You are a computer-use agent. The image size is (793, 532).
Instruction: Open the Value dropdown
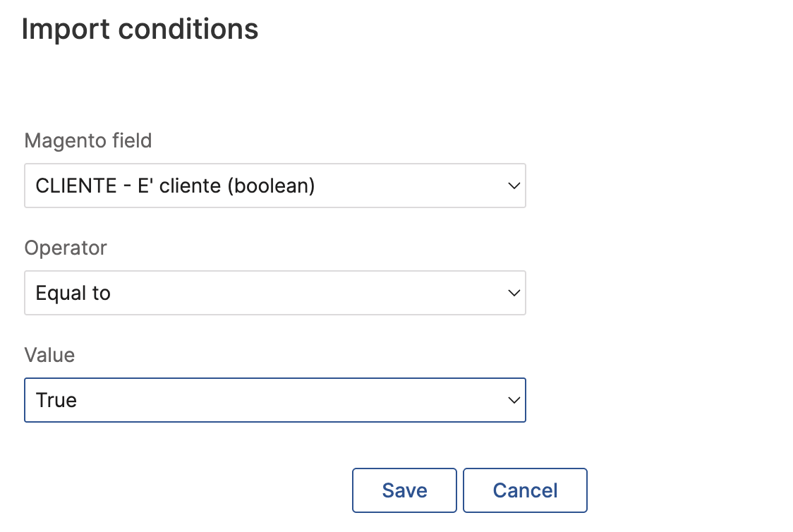pos(274,400)
